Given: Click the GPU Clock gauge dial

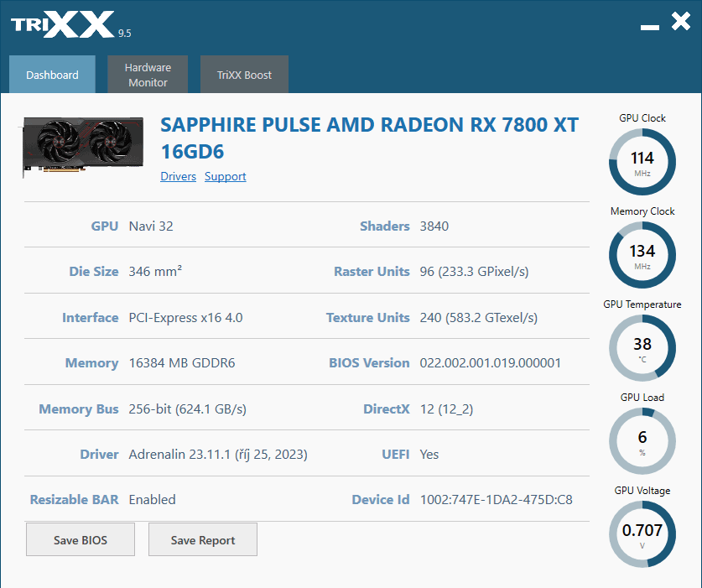Looking at the screenshot, I should point(642,161).
